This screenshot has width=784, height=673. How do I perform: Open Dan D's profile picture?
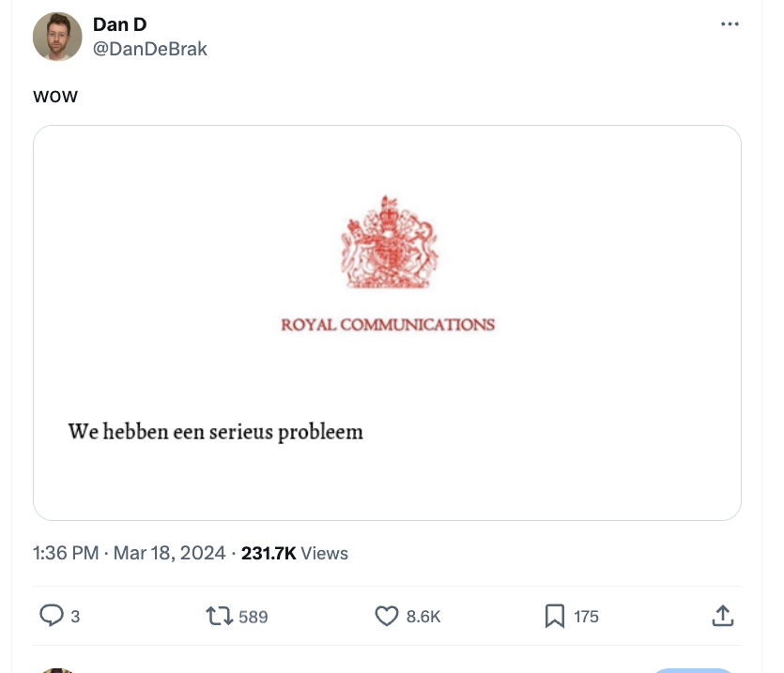pyautogui.click(x=57, y=37)
